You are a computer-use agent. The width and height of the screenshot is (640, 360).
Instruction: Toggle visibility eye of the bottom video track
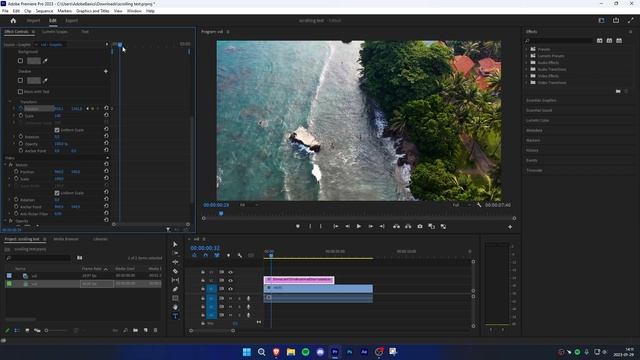[x=231, y=289]
